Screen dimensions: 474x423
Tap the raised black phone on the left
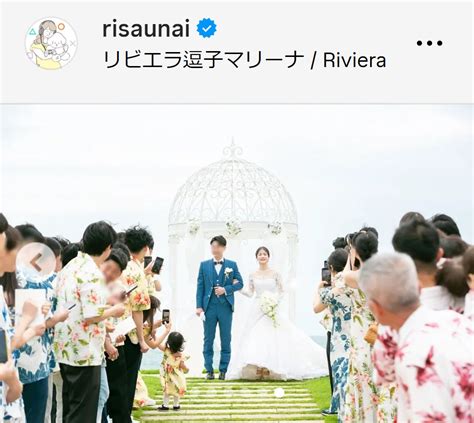[157, 265]
